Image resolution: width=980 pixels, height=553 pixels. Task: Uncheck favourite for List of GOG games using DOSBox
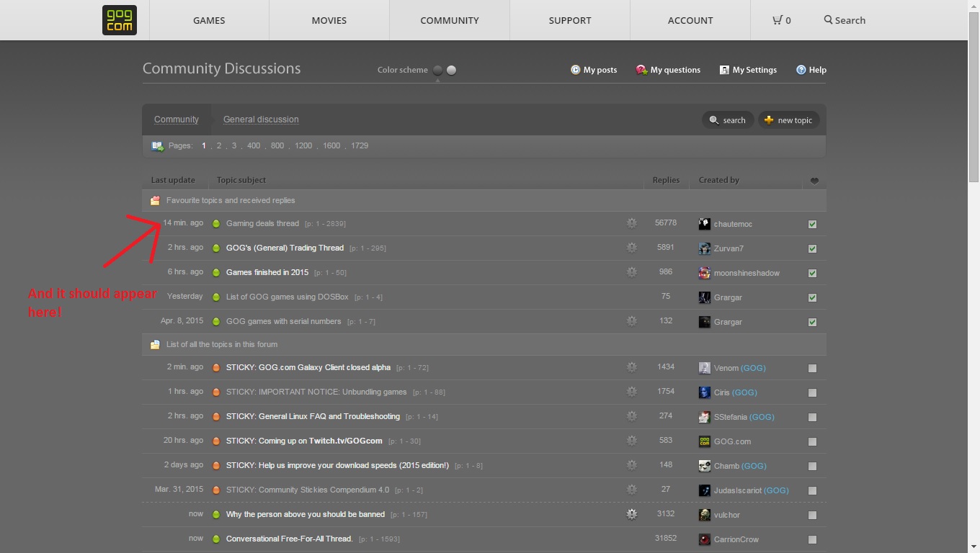click(x=813, y=297)
